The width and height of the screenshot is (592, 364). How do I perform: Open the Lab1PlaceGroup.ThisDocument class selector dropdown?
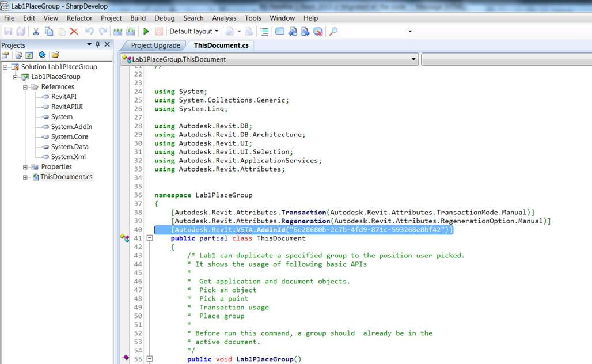click(412, 59)
